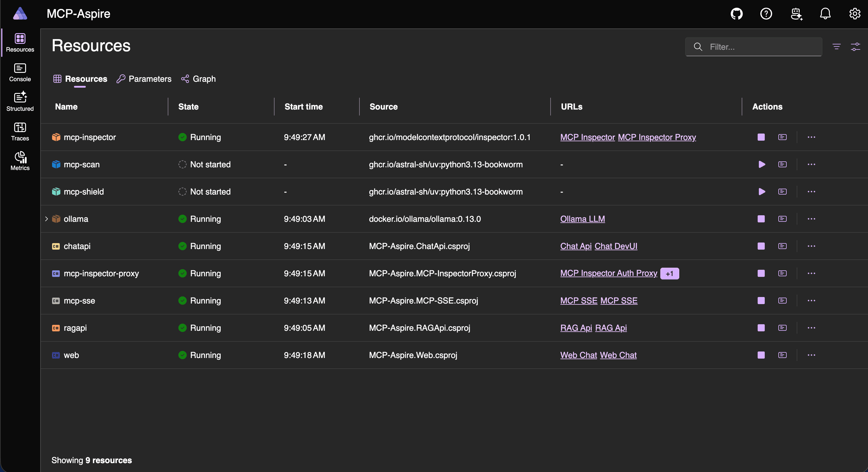Sort by the Name column header
The height and width of the screenshot is (472, 868).
pos(66,107)
